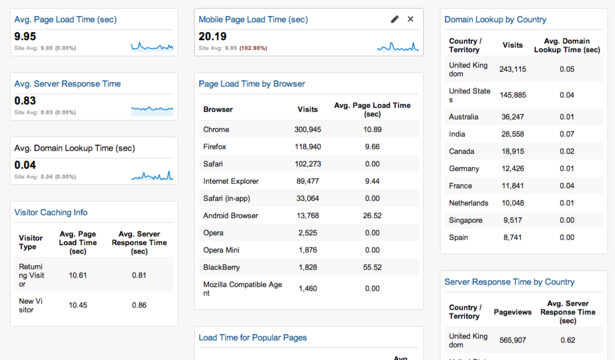Open the Domain Lookup by Country title
This screenshot has height=360, width=615.
[495, 20]
